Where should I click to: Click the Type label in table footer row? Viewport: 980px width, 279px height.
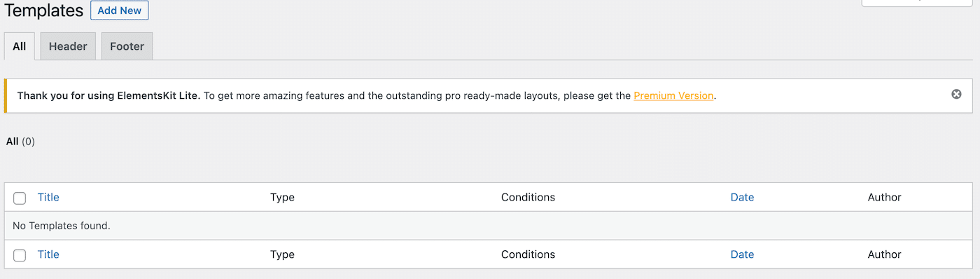coord(282,254)
